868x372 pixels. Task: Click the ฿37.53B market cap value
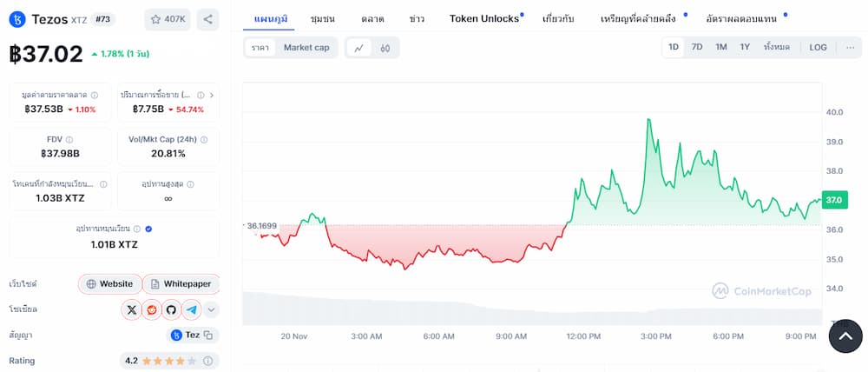(44, 110)
